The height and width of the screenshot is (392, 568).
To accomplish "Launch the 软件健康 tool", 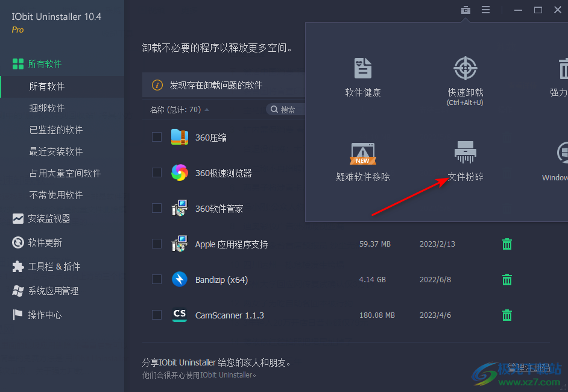I will click(x=362, y=77).
